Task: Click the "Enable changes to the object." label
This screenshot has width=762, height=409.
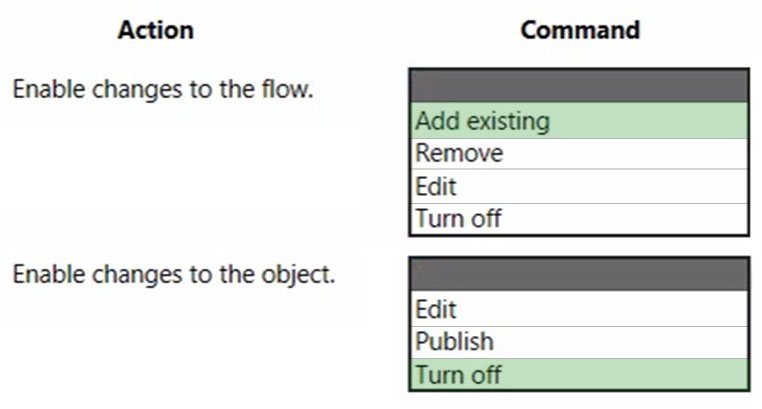Action: [x=173, y=274]
